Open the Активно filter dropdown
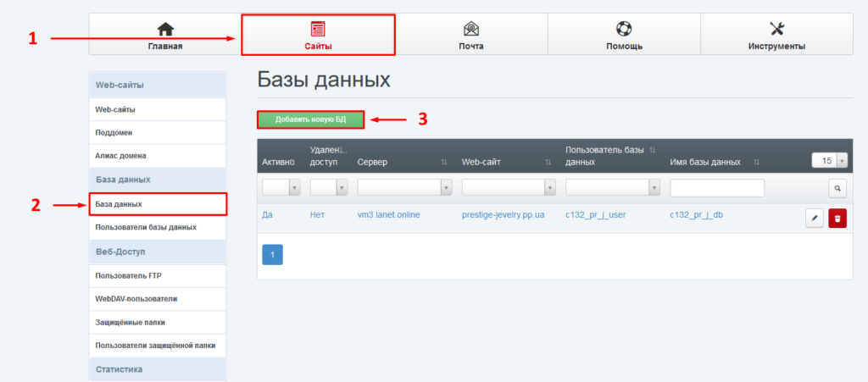868x382 pixels. (281, 188)
